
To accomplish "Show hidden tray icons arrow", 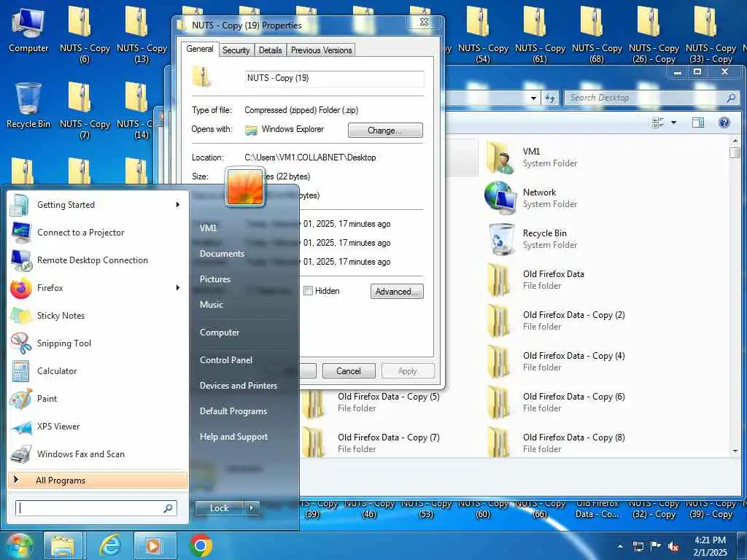I will (620, 546).
